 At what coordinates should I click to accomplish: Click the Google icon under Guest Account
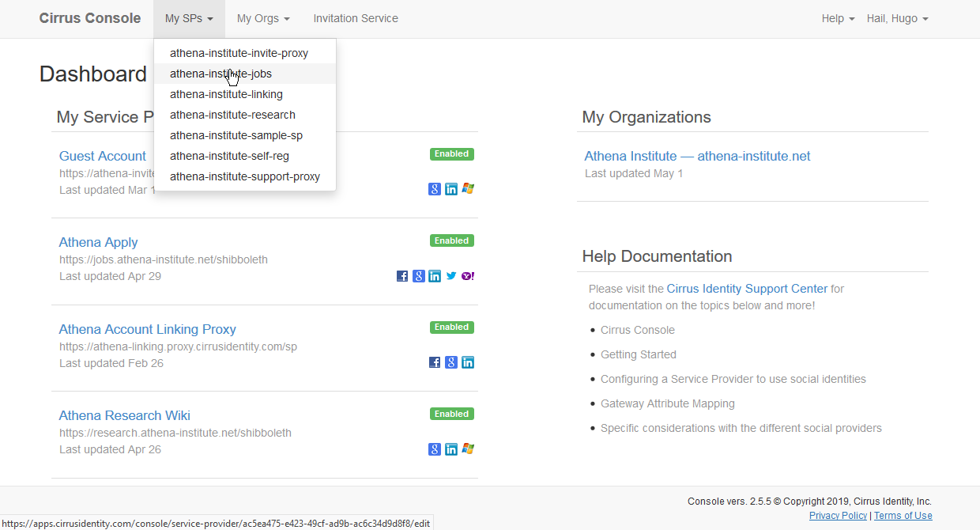tap(435, 189)
